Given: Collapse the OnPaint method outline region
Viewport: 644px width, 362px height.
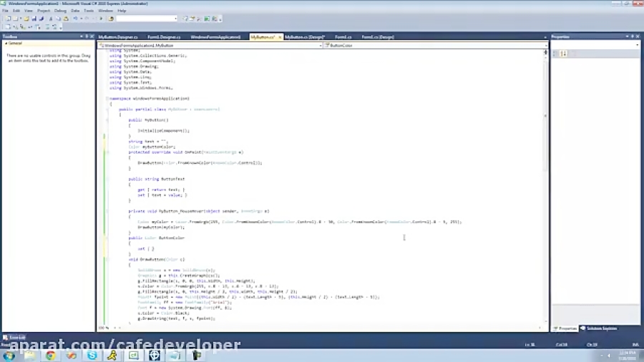Looking at the screenshot, I should 107,152.
